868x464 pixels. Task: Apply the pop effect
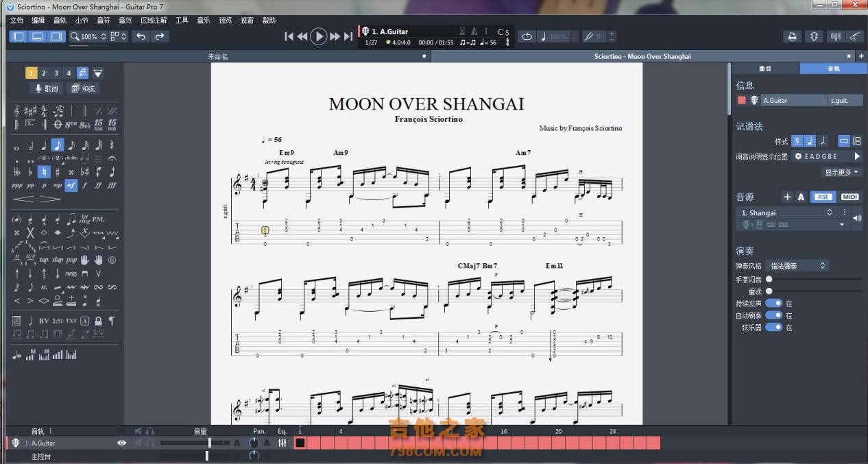pyautogui.click(x=71, y=260)
